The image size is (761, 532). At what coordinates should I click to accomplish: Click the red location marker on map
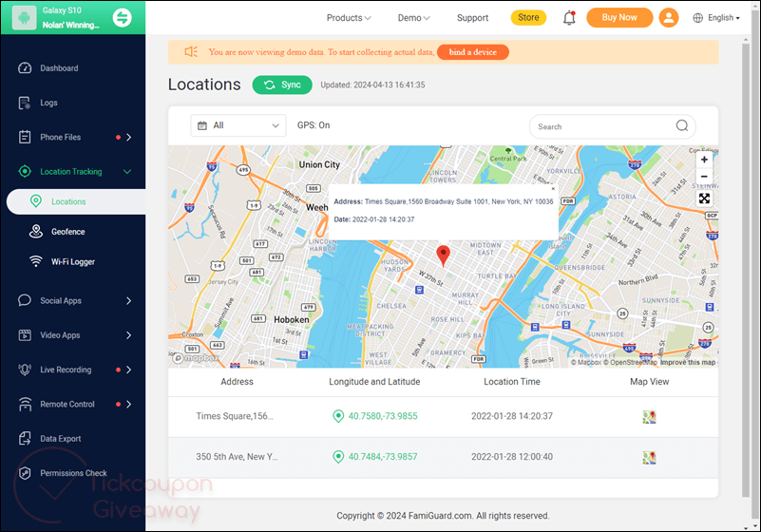tap(443, 256)
